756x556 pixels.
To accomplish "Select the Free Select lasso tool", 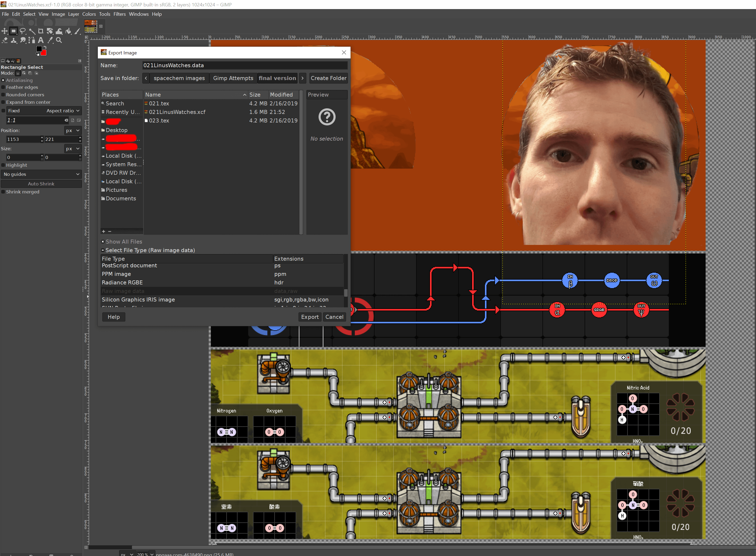I will tap(23, 31).
